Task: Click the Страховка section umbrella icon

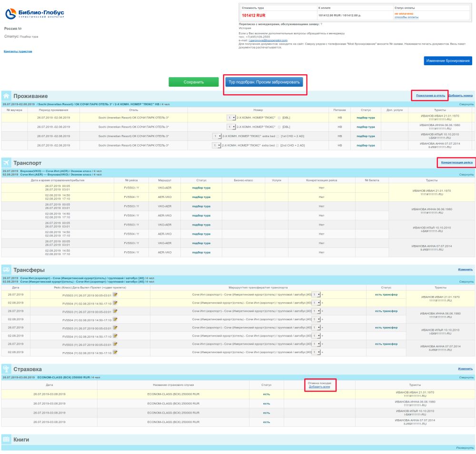Action: [7, 369]
